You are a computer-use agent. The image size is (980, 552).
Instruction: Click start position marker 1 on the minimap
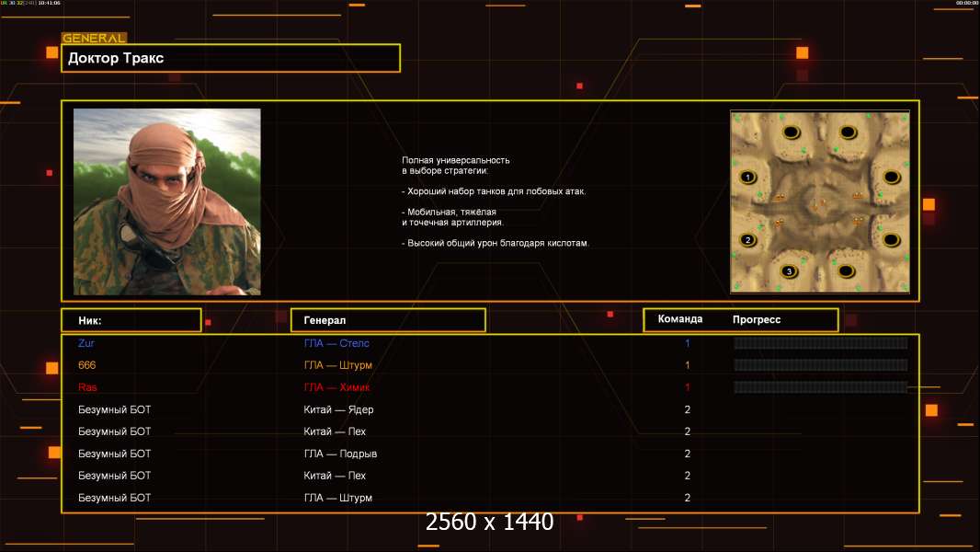(x=748, y=177)
